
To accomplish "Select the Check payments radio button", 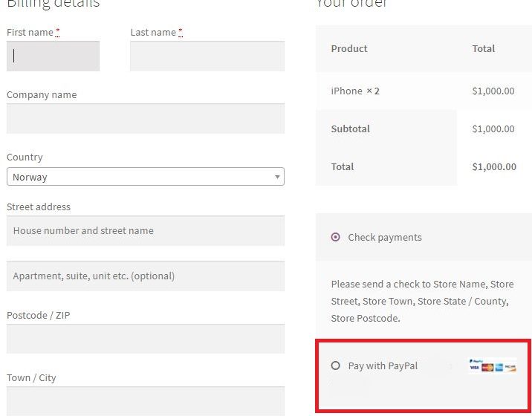I will click(x=335, y=237).
